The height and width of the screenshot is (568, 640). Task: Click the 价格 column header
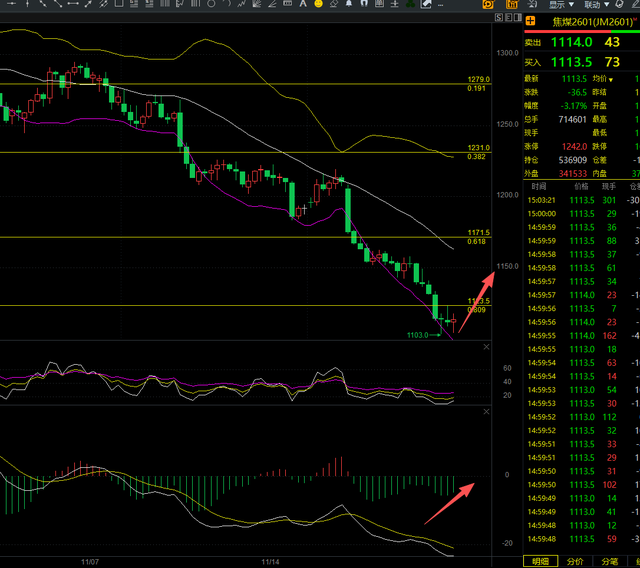(581, 186)
